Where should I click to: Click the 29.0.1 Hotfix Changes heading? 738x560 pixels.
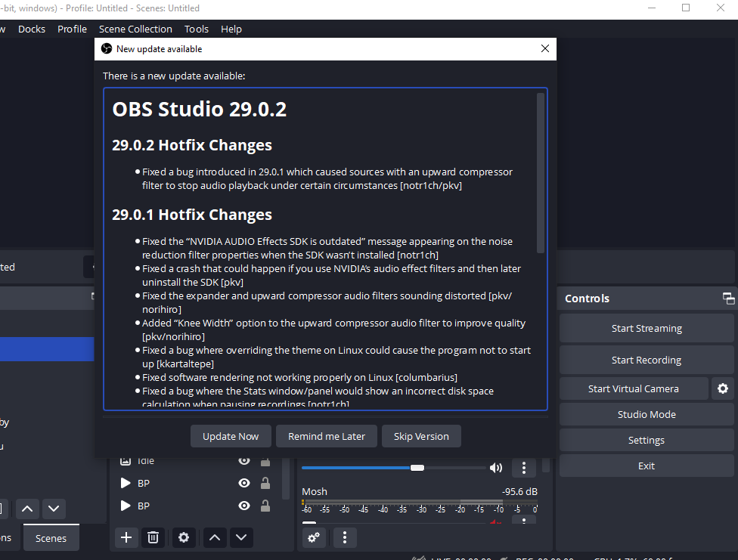coord(192,215)
